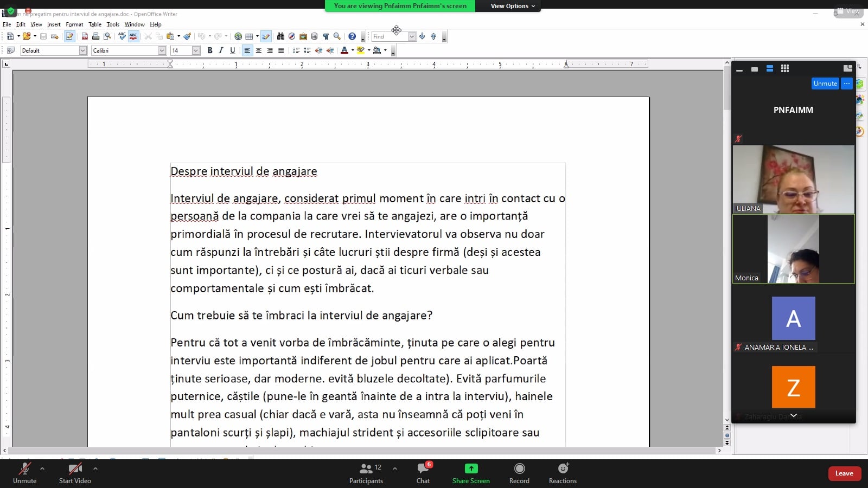The width and height of the screenshot is (868, 488).
Task: Click the Export as PDF icon
Action: tap(85, 36)
